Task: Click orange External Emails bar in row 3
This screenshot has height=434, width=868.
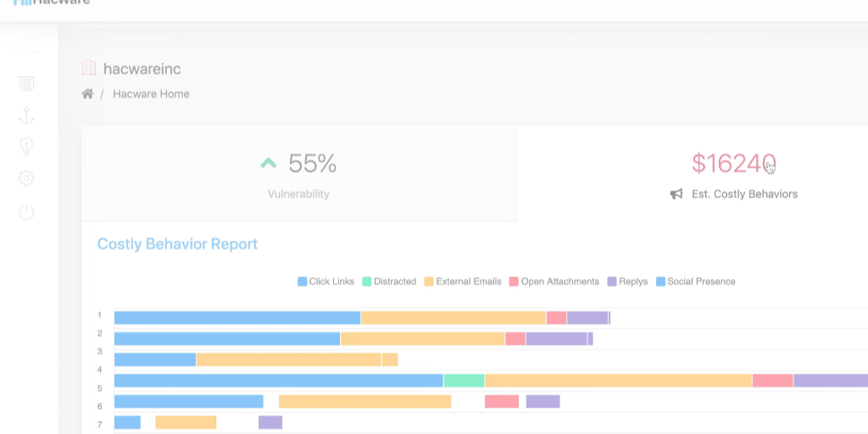Action: (x=289, y=359)
